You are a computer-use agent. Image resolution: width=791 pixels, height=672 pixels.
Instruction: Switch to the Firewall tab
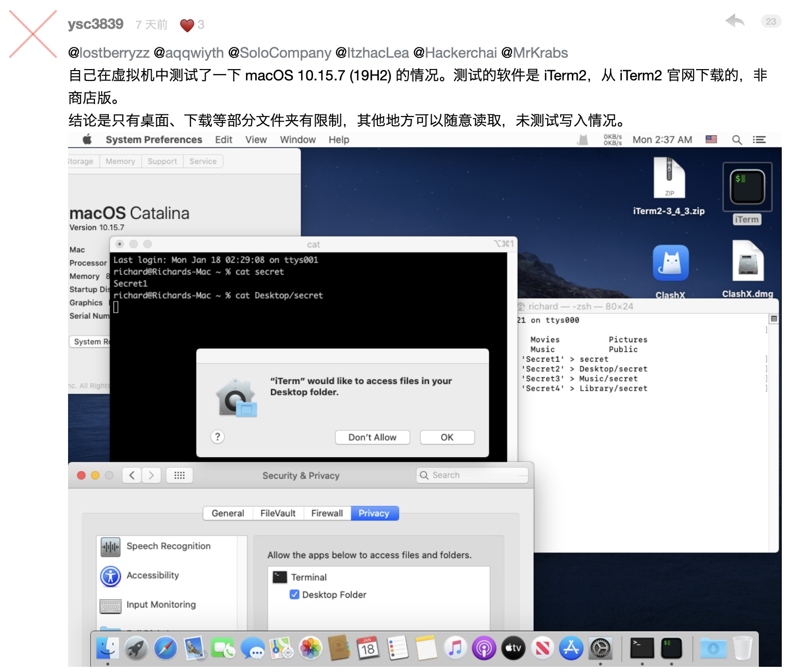pyautogui.click(x=327, y=513)
